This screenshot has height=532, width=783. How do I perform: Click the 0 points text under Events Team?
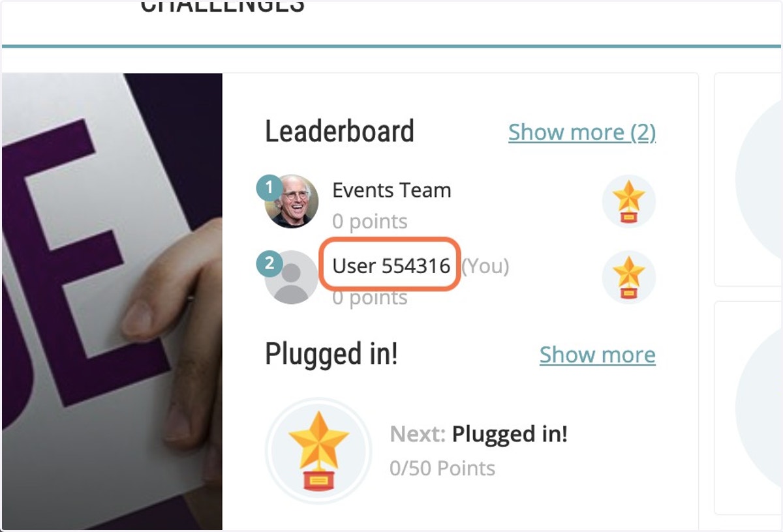pos(370,222)
